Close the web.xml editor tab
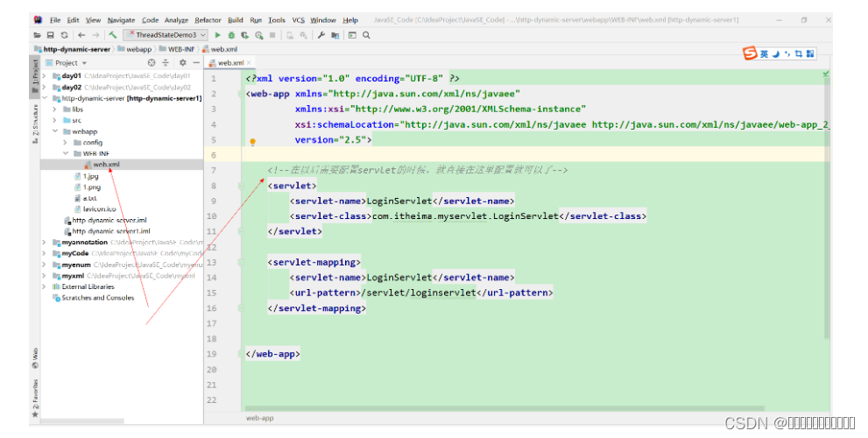868x438 pixels. (249, 62)
